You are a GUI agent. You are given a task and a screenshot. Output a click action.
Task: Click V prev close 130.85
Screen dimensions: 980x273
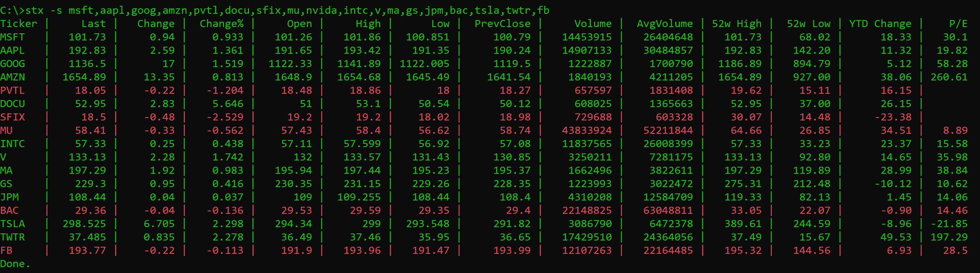pyautogui.click(x=512, y=157)
